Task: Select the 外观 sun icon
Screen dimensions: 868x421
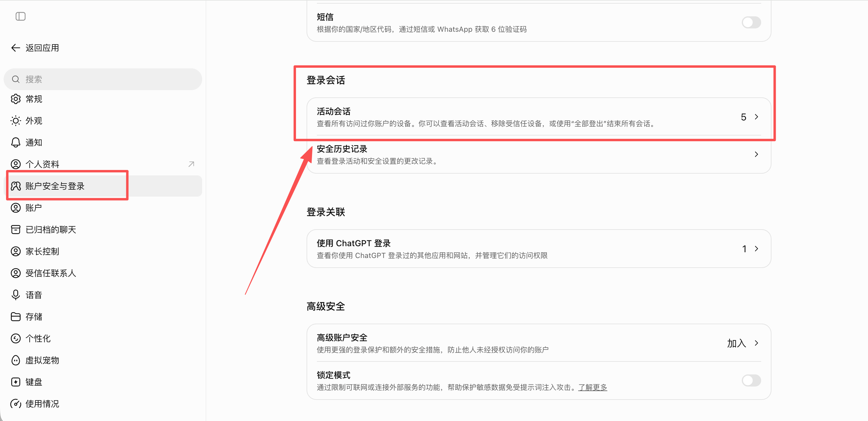Action: [x=15, y=121]
